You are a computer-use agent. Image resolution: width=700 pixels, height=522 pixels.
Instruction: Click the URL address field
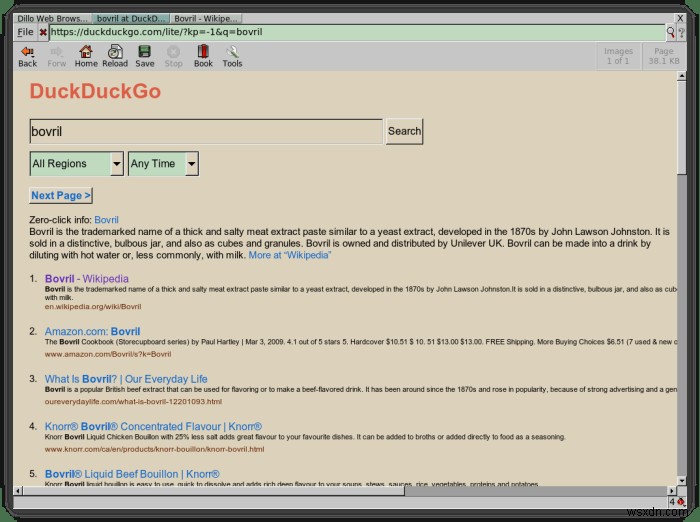[357, 32]
